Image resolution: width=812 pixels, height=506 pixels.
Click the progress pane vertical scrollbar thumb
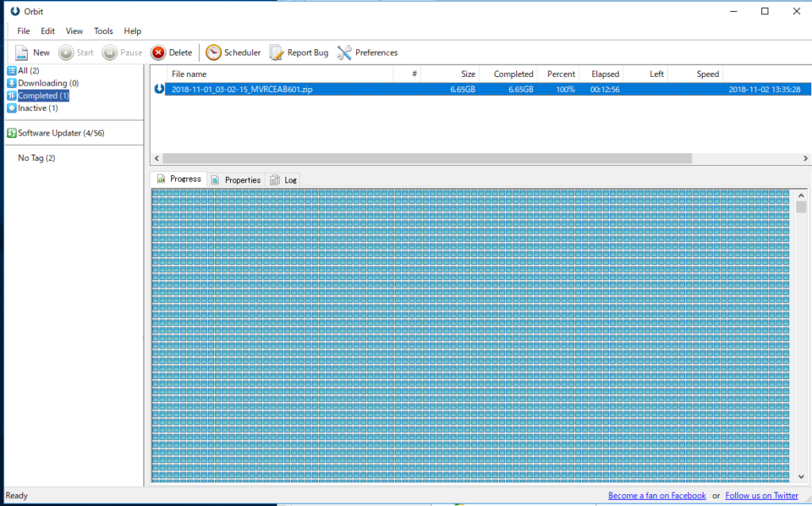801,207
